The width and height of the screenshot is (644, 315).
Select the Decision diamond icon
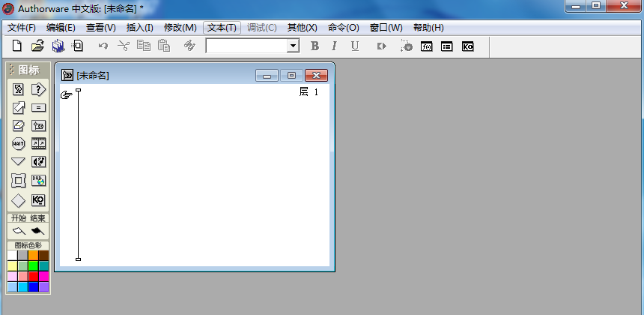[x=19, y=200]
